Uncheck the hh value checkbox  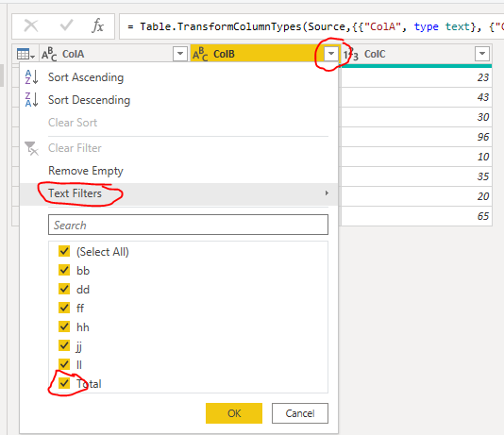coord(64,326)
